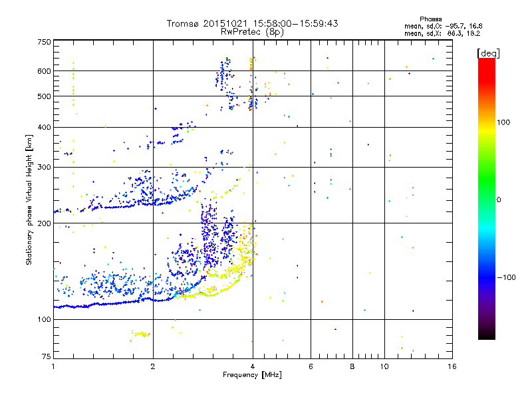Click the 'RwPretec (8p)' subtitle
Screen dimensions: 532x399
tap(252, 32)
